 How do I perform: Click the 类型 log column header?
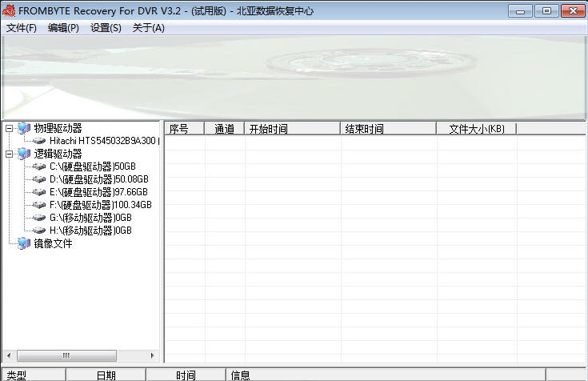click(34, 375)
